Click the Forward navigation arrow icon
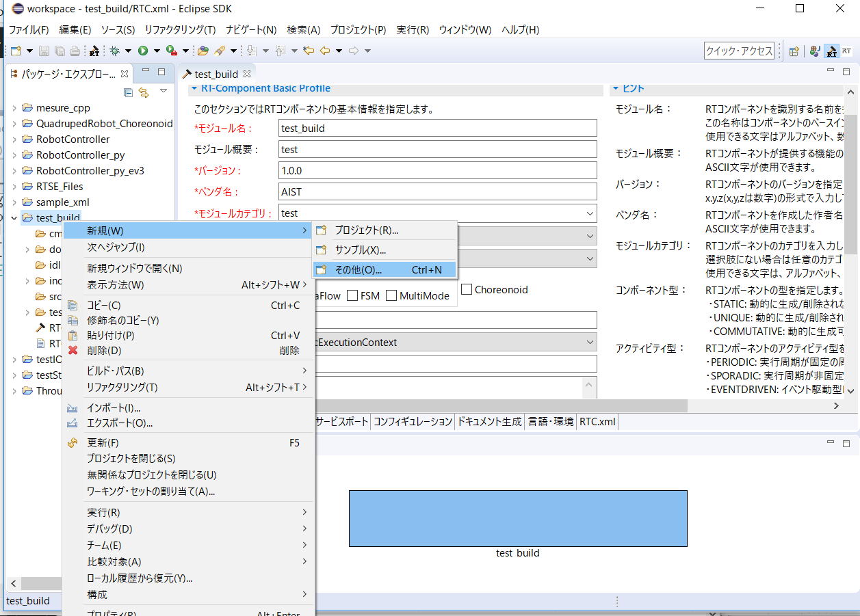Screen dimensions: 860x616 (x=354, y=51)
